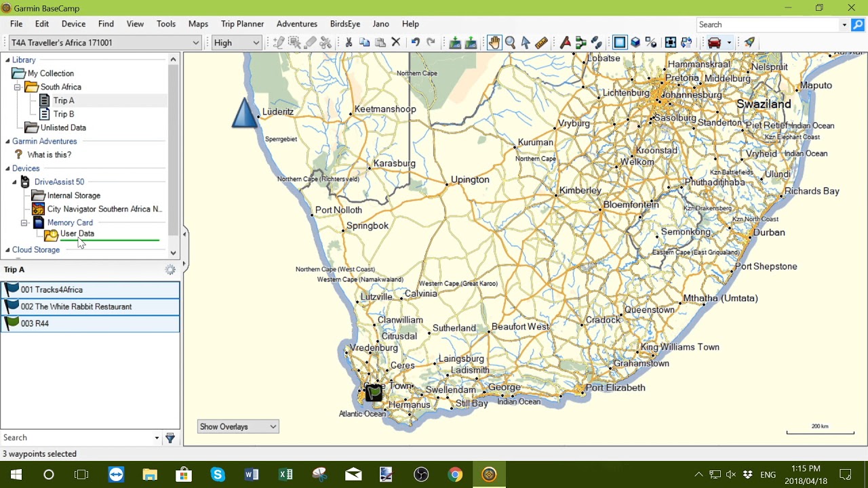Click the eraser tool icon
Viewport: 868px width, 488px height.
click(310, 43)
